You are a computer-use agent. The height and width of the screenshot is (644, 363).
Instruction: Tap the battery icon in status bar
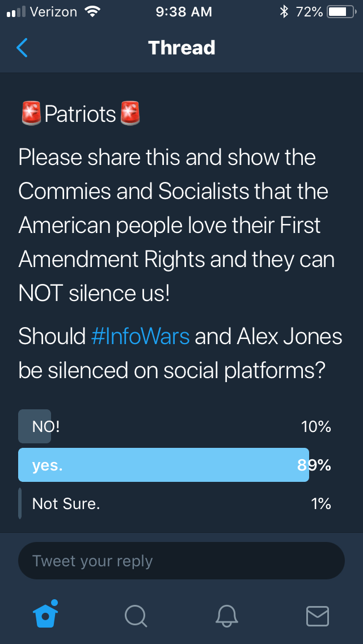click(341, 12)
